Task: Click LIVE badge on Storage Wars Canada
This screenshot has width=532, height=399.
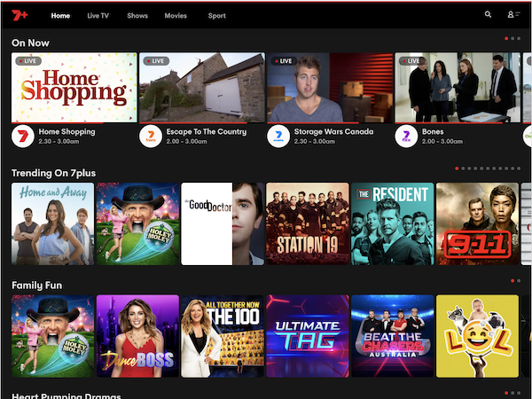Action: [x=284, y=61]
